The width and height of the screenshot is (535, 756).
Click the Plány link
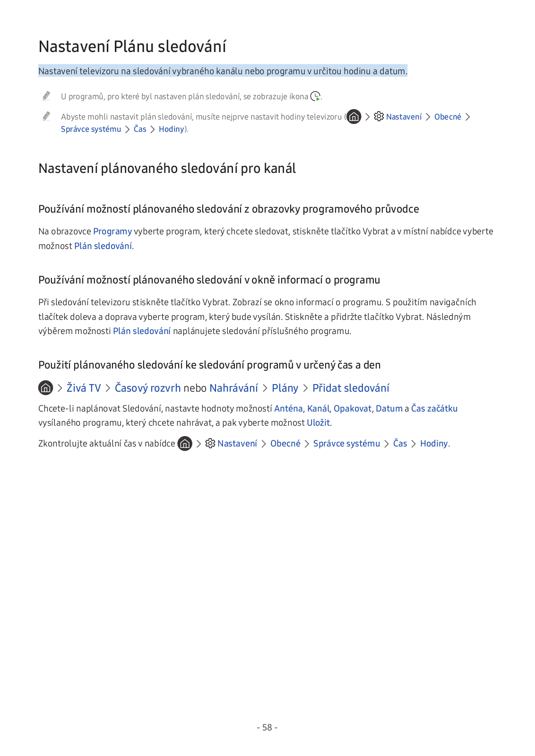[285, 388]
